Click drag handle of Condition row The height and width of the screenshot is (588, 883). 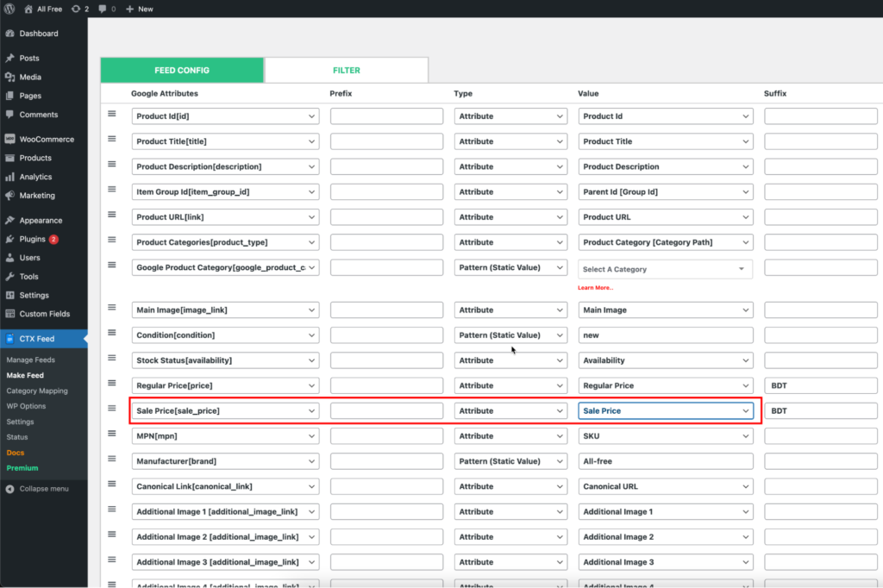point(112,333)
